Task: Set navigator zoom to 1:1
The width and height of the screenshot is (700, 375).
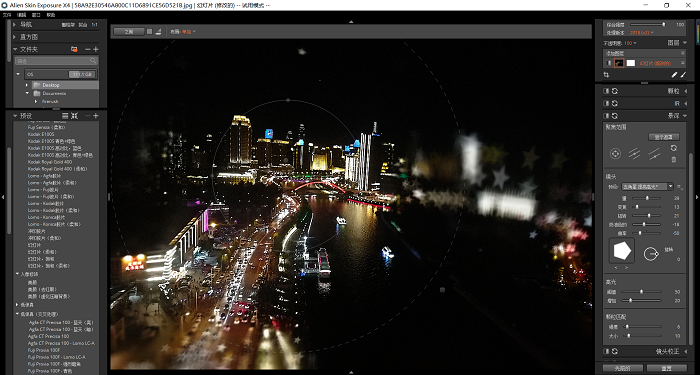Action: (x=94, y=25)
